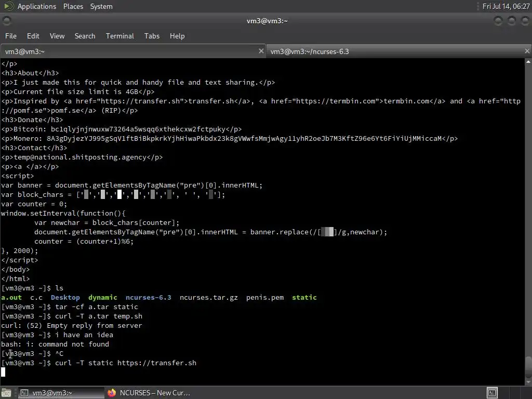Open the Applications menu in the panel
Screen dimensions: 532x399
[37, 6]
